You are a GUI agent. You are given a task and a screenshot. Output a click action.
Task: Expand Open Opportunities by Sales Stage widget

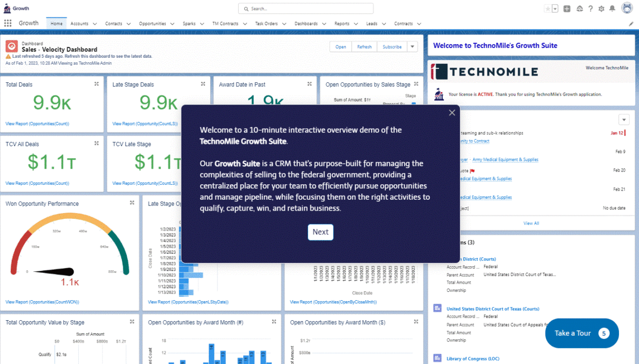416,84
